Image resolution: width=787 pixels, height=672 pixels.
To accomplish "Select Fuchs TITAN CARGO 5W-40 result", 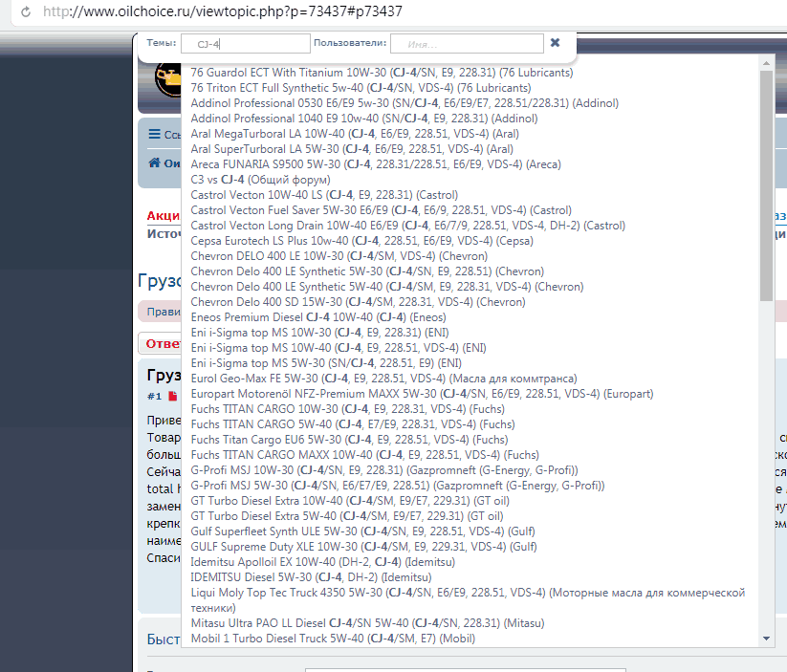I will pyautogui.click(x=353, y=424).
